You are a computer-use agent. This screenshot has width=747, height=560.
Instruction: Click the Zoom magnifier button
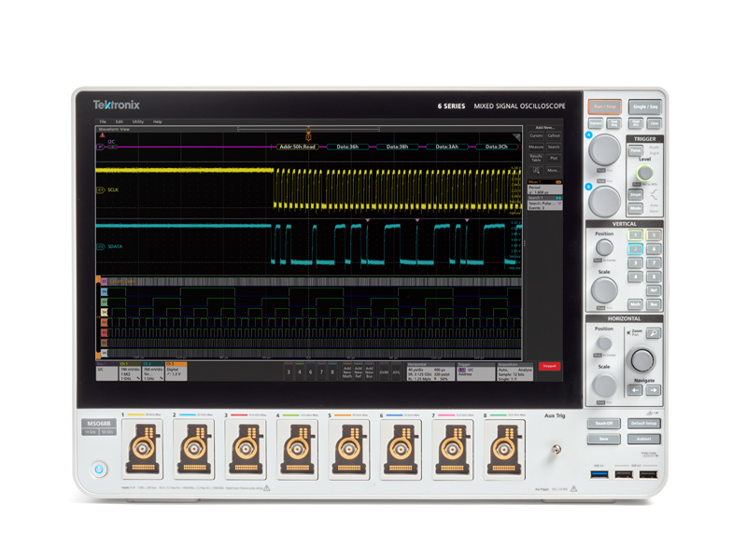[x=655, y=333]
